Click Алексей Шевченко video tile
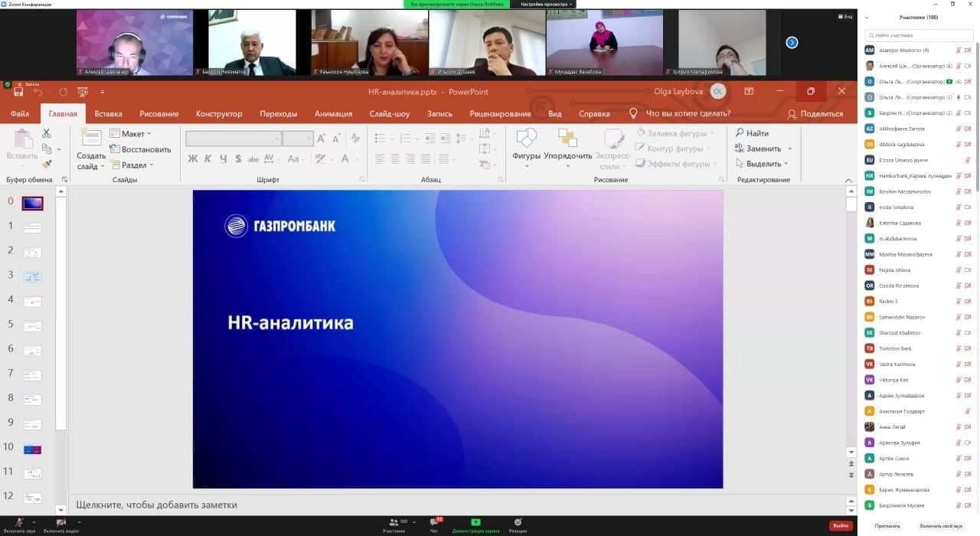Screen dimensions: 980x536 tap(135, 42)
